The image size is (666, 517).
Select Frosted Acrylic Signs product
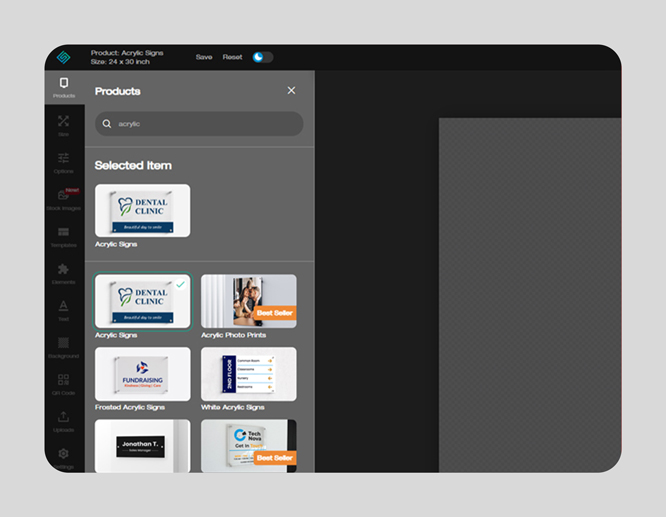pos(143,374)
